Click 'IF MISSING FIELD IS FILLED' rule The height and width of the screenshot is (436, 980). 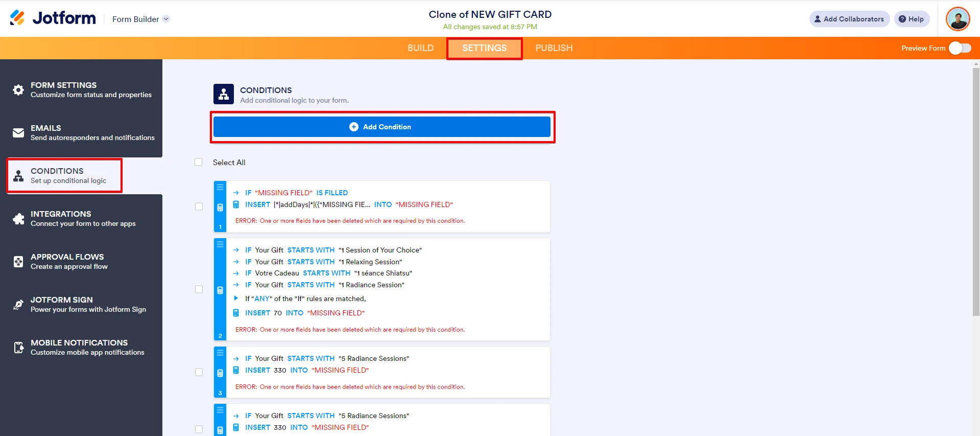(291, 193)
